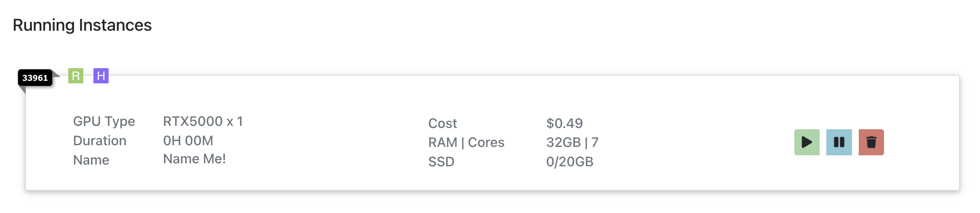Click the Duration label
This screenshot has height=213, width=980.
(100, 141)
